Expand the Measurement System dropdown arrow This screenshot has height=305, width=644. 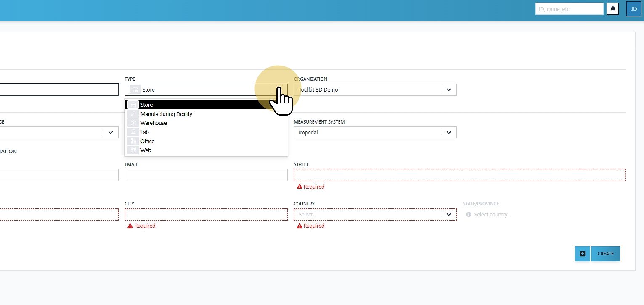pyautogui.click(x=449, y=132)
